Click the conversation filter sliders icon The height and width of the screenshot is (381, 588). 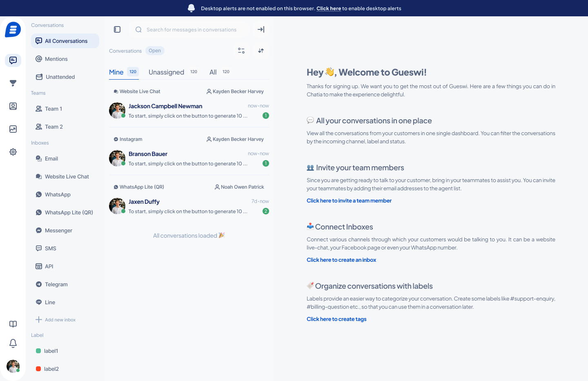tap(241, 51)
